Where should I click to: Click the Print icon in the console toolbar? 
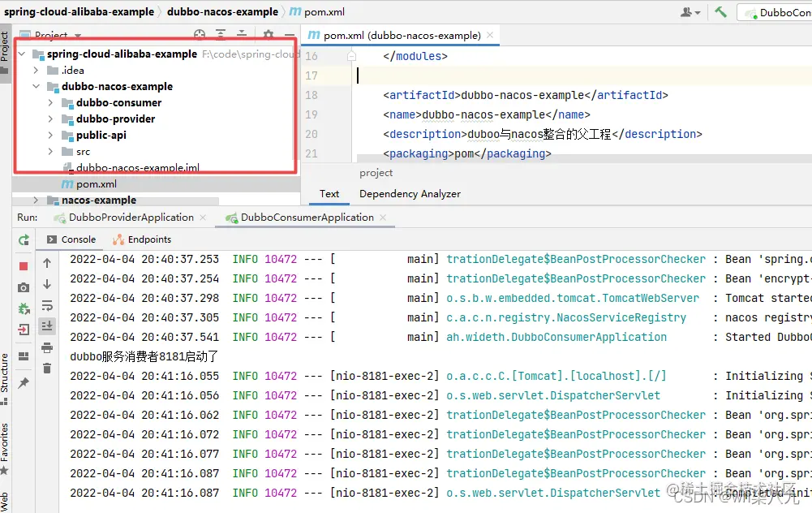point(46,347)
